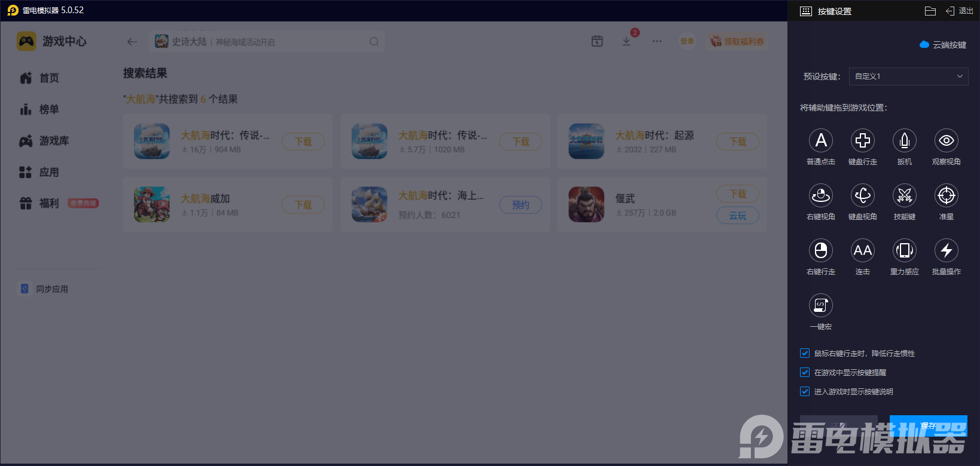Viewport: 980px width, 466px height.
Task: Click the 雷电模拟器 5.0.52 title text
Action: coord(53,10)
